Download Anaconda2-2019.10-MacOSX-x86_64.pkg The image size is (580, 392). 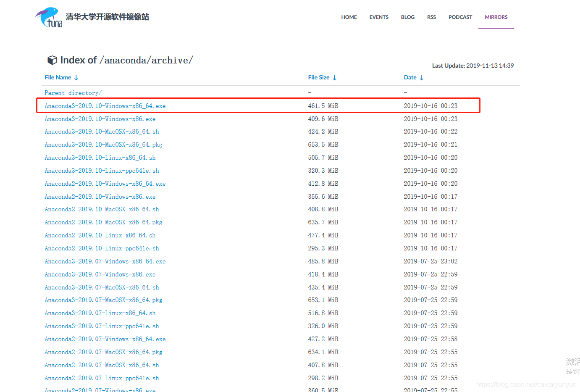[x=103, y=222]
